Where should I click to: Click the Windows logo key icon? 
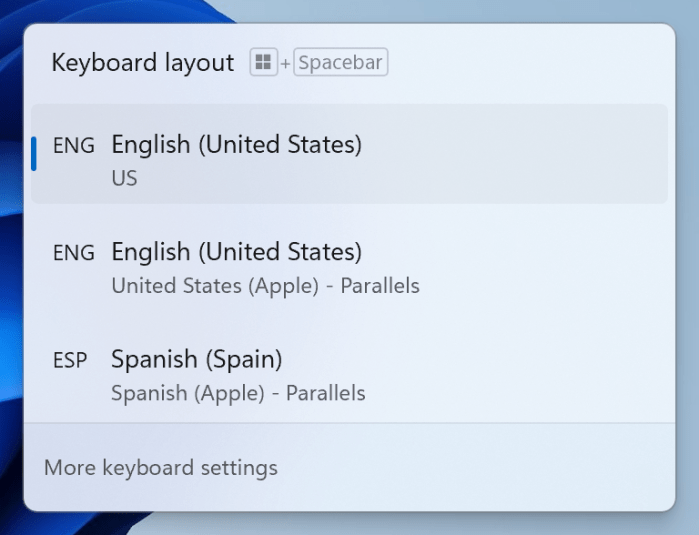coord(263,63)
